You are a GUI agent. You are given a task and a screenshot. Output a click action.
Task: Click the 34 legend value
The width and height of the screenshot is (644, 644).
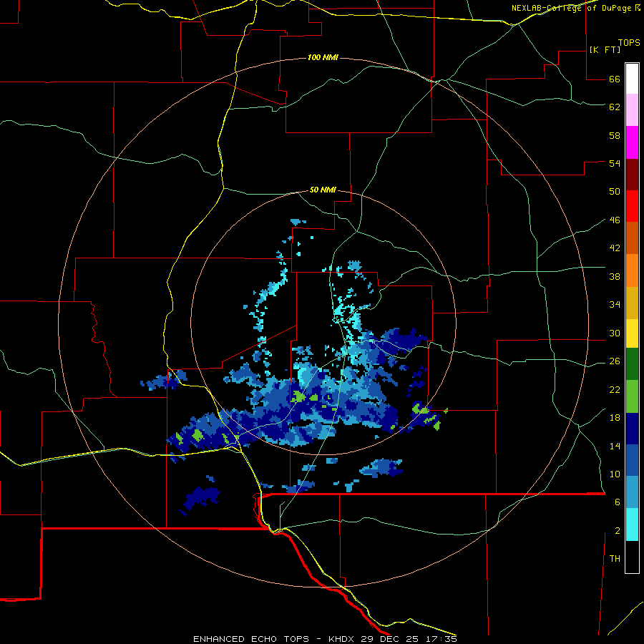[x=615, y=304]
